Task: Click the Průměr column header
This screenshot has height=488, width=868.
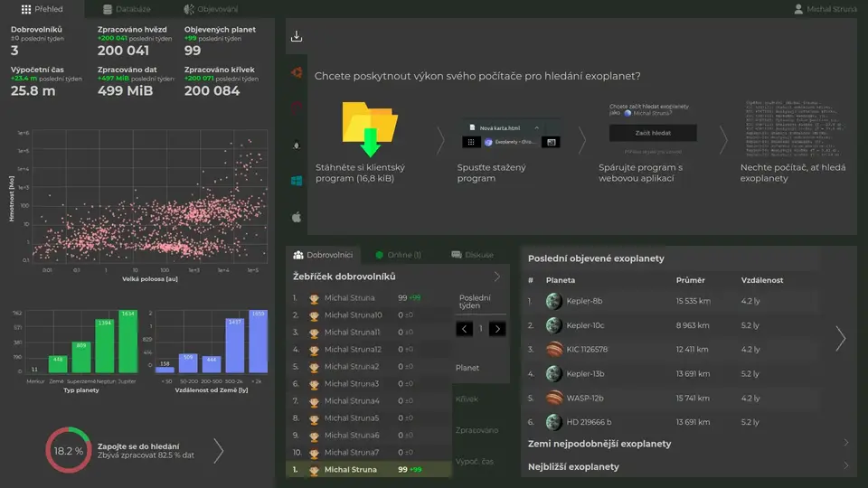Action: (x=690, y=280)
